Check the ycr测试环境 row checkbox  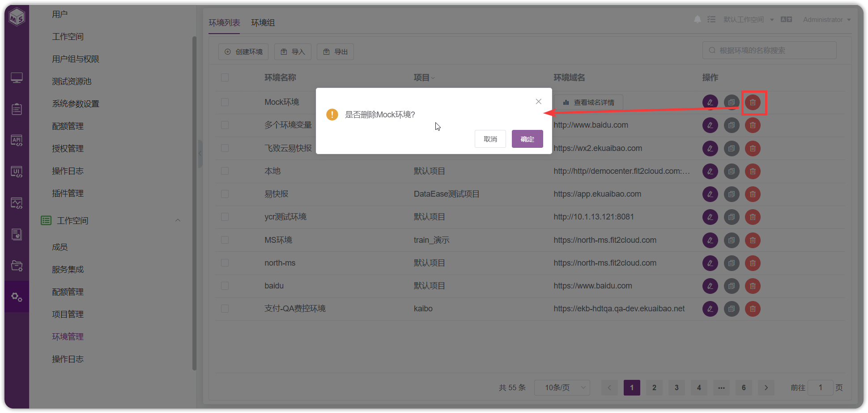225,217
